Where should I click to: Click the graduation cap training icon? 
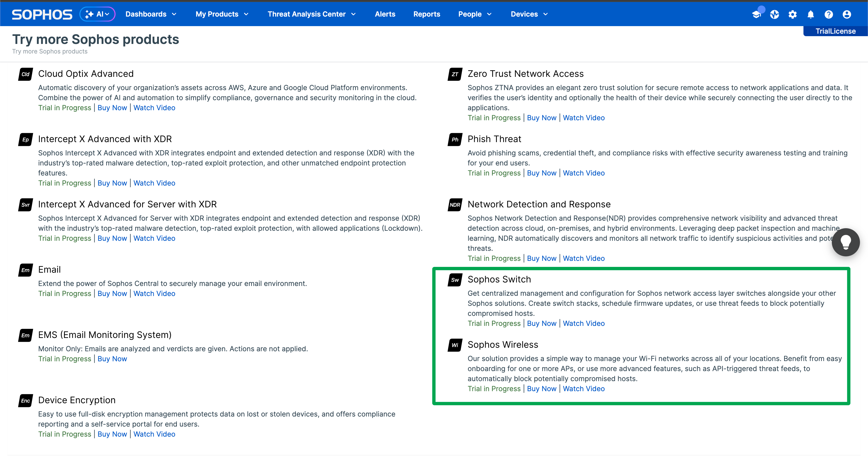click(x=756, y=14)
